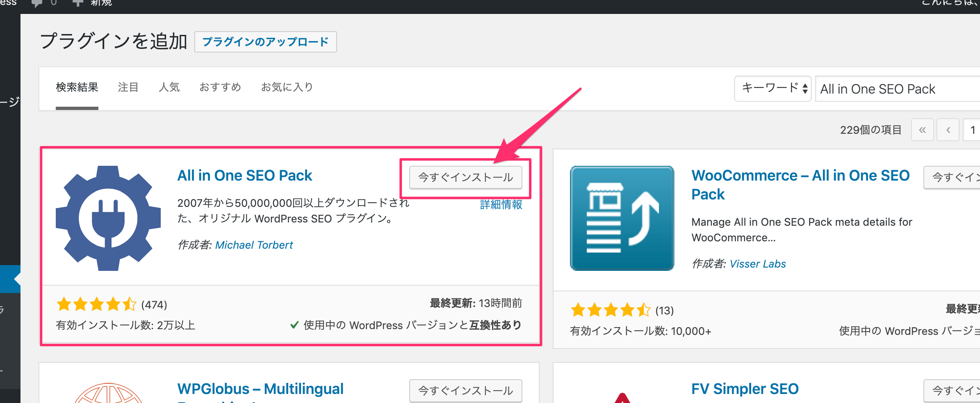
Task: Select the All in One SEO Pack gear thumbnail
Action: pyautogui.click(x=107, y=218)
